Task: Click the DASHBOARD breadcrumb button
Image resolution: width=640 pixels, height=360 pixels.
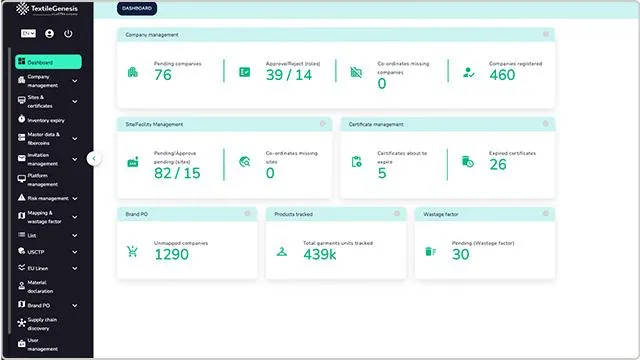Action: click(x=137, y=8)
